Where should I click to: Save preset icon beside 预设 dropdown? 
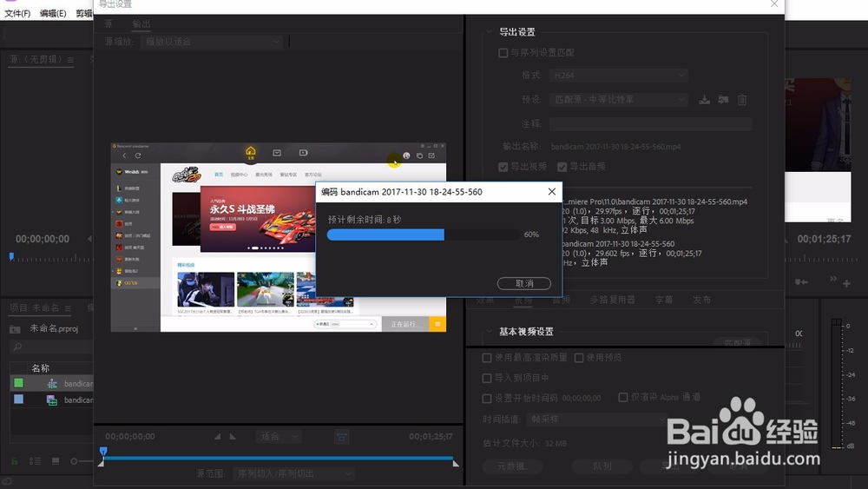tap(704, 100)
